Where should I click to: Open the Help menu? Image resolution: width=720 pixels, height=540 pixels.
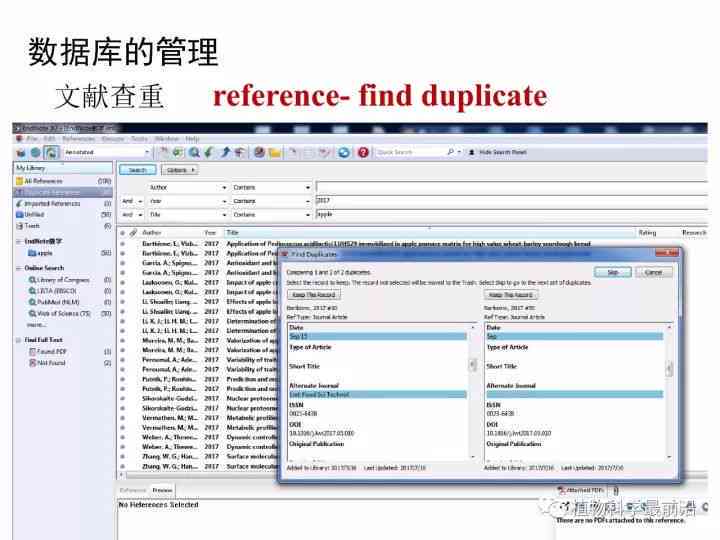(192, 139)
